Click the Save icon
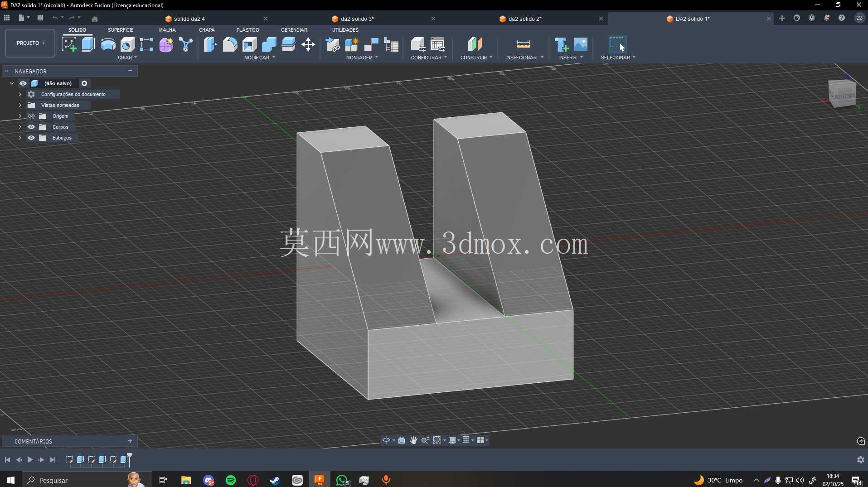This screenshot has height=487, width=868. click(x=40, y=18)
